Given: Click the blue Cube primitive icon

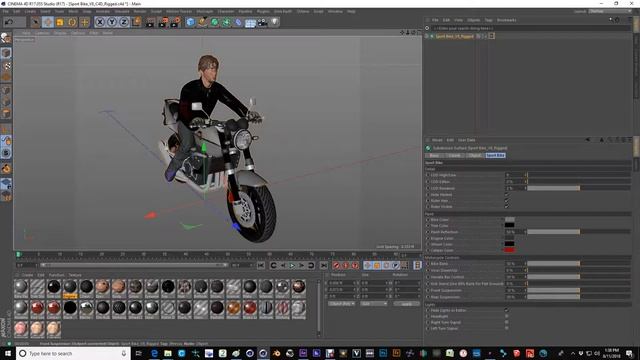Looking at the screenshot, I should 190,22.
